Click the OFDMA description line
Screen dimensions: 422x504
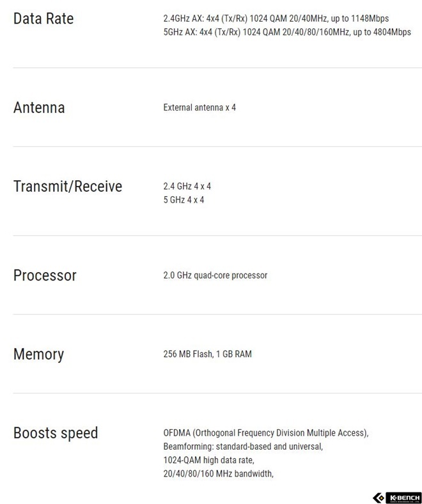click(x=266, y=433)
